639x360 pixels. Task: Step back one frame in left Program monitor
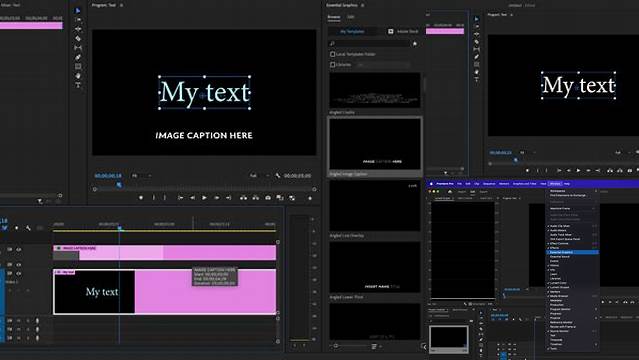(x=192, y=198)
